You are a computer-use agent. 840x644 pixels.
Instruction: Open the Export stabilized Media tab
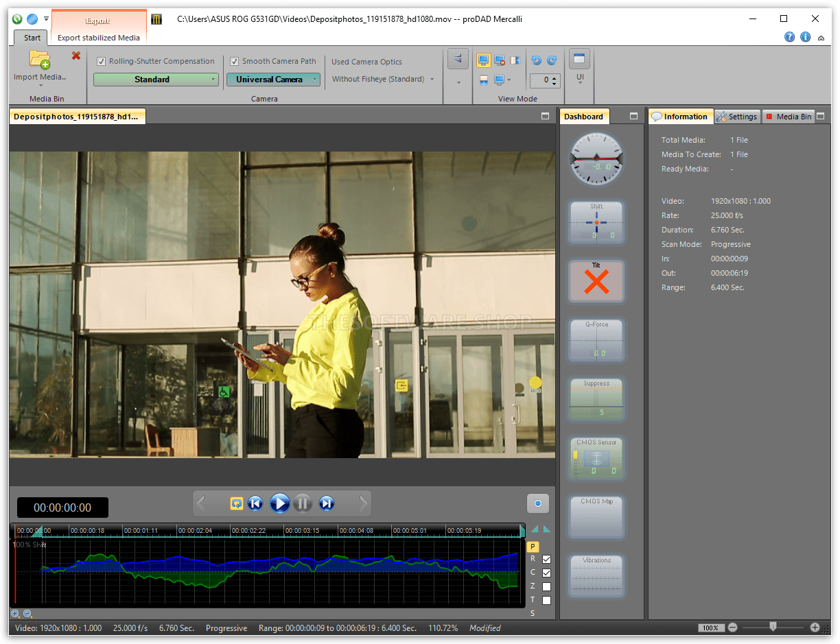(99, 38)
